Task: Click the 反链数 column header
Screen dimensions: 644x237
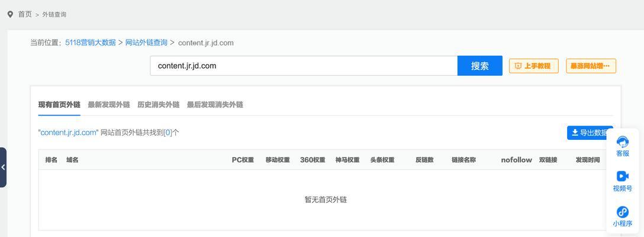Action: (424, 160)
